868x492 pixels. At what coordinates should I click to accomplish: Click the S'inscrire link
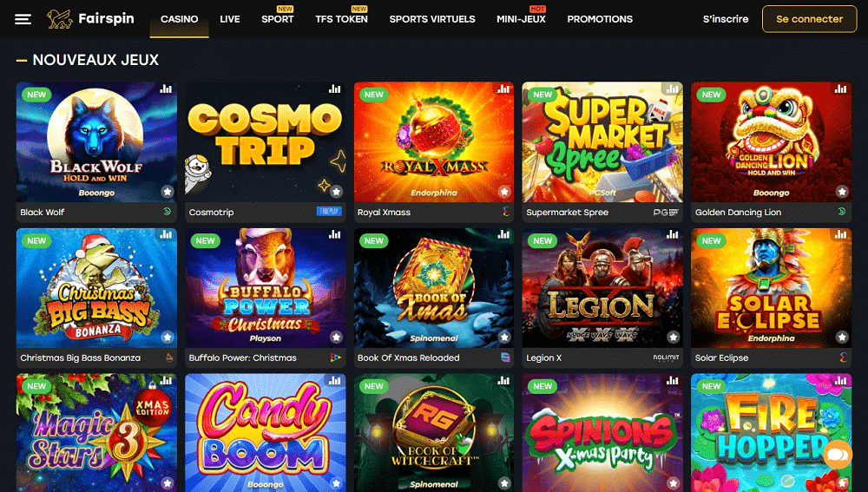[725, 19]
